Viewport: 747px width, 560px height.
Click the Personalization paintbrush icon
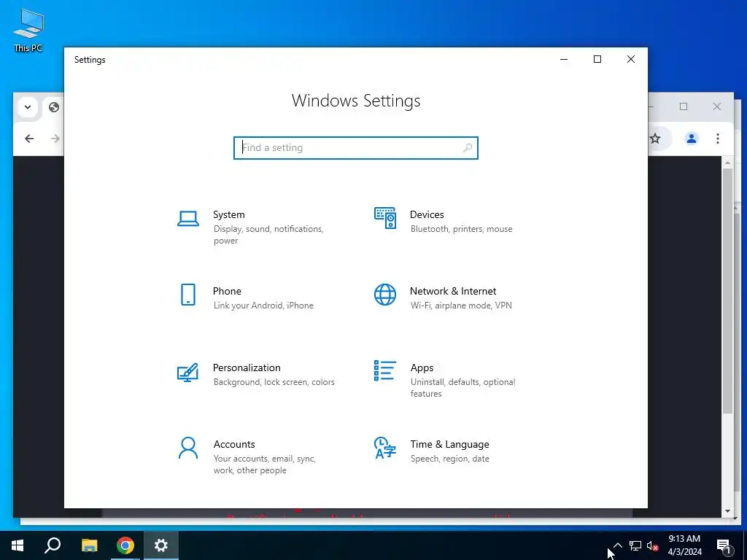[187, 373]
